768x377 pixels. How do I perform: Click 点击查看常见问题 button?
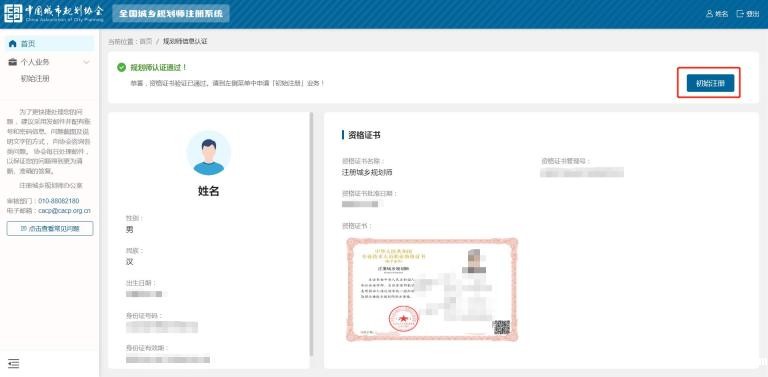tap(49, 229)
